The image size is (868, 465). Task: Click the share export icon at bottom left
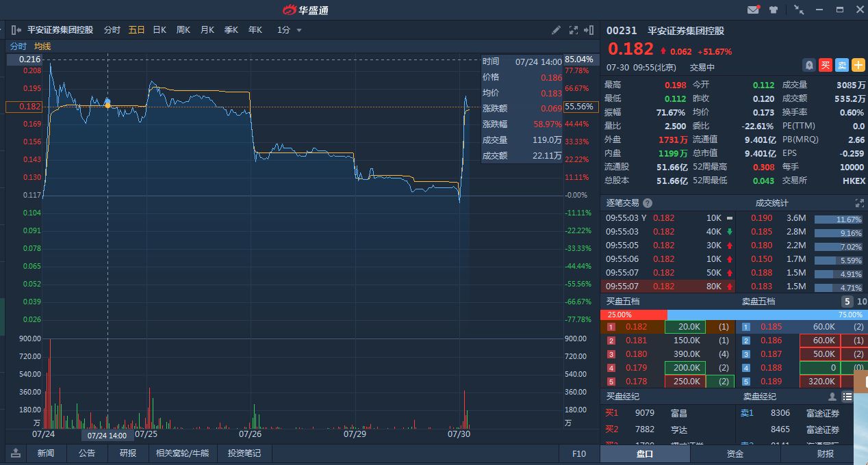tap(16, 453)
